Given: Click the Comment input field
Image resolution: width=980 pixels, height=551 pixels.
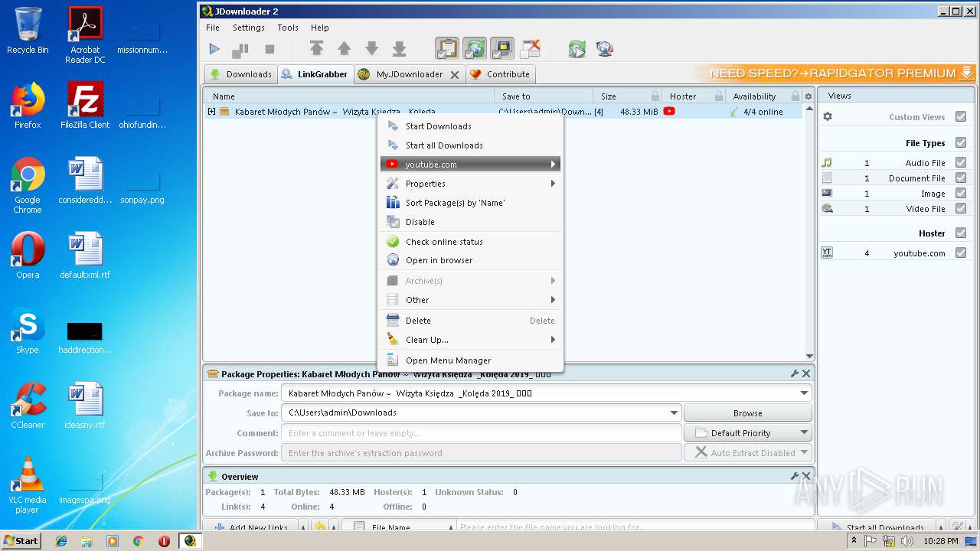Looking at the screenshot, I should coord(482,433).
